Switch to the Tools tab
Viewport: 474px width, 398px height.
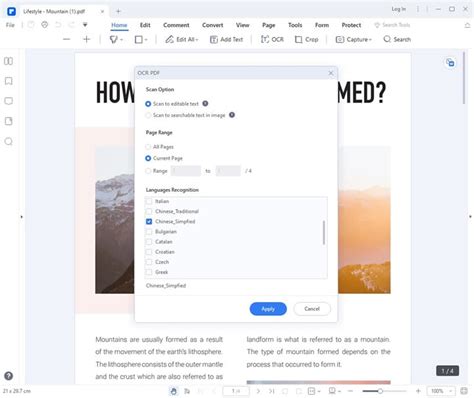295,25
